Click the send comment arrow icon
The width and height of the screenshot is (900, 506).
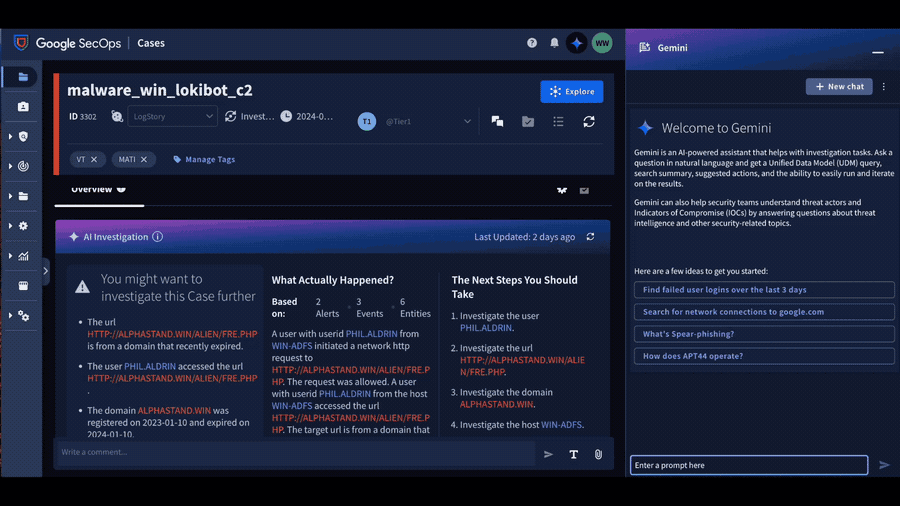[549, 454]
